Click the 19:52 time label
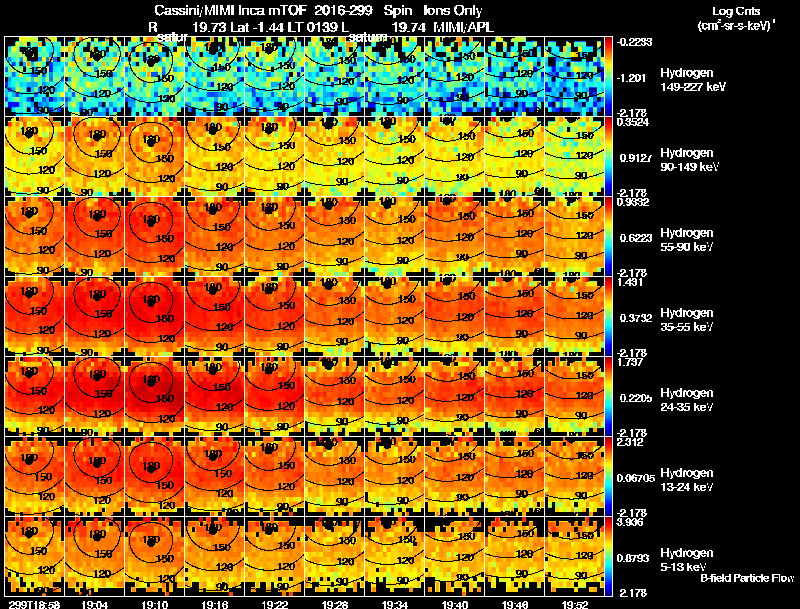The image size is (800, 609). pos(575,604)
